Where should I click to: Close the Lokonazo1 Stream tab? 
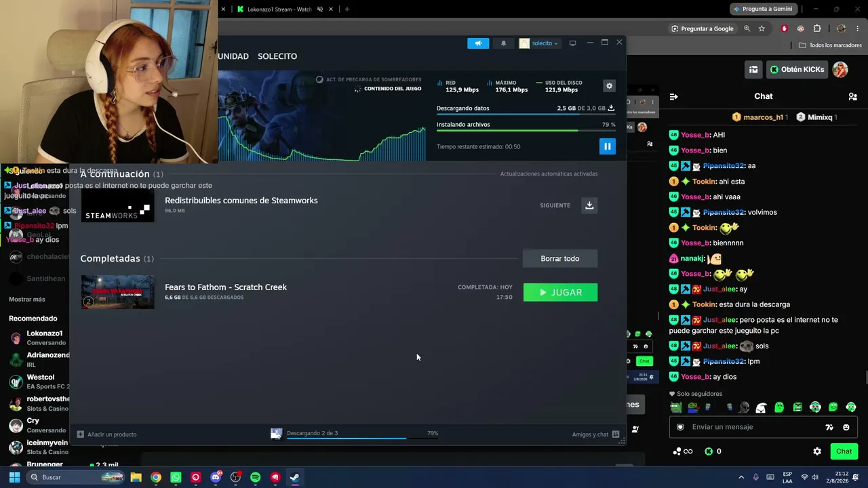click(331, 9)
